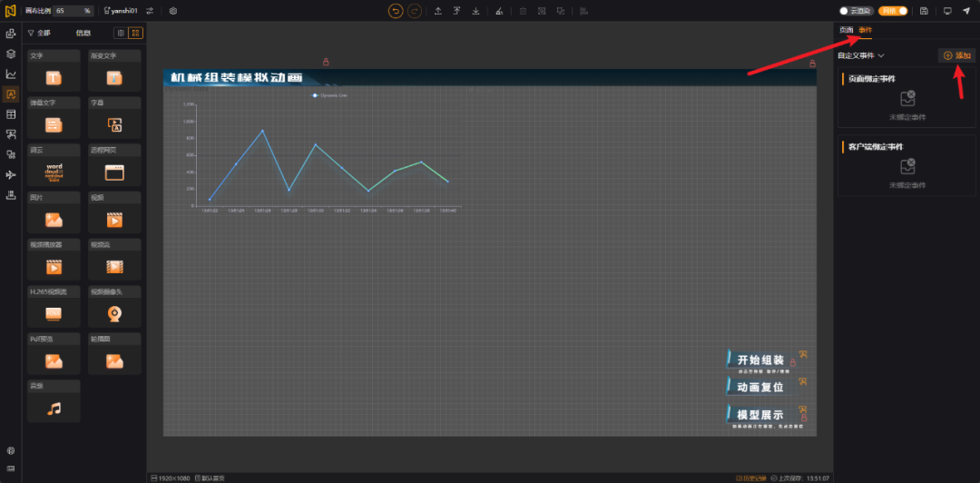This screenshot has width=980, height=483.
Task: Select the 视频播放器 video player component
Action: click(54, 259)
